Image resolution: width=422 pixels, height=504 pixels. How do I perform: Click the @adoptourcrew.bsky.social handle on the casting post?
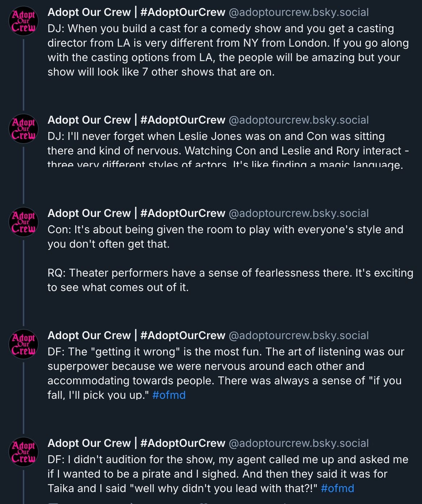tap(299, 12)
